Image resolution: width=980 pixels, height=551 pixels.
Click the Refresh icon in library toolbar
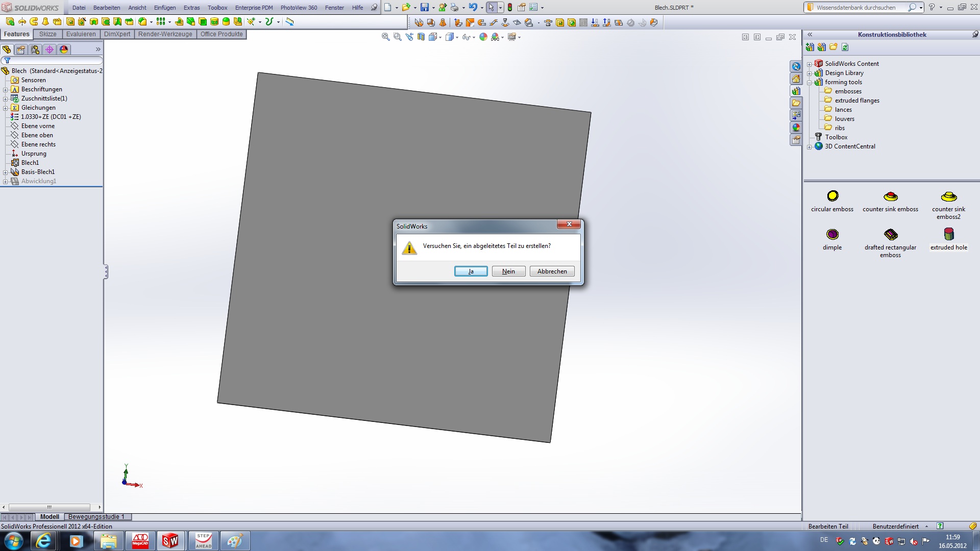click(x=845, y=47)
